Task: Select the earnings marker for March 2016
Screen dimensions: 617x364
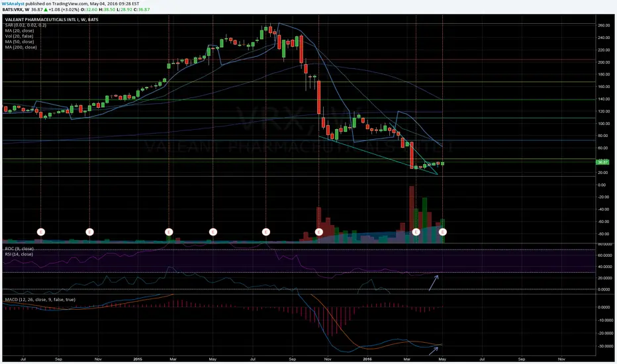Action: 416,232
